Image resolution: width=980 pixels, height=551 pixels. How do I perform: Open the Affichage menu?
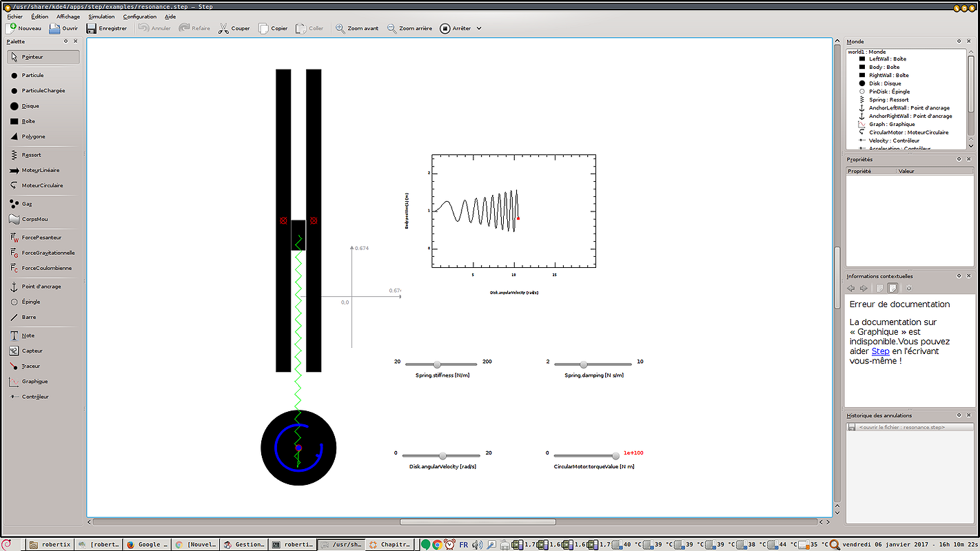coord(68,17)
